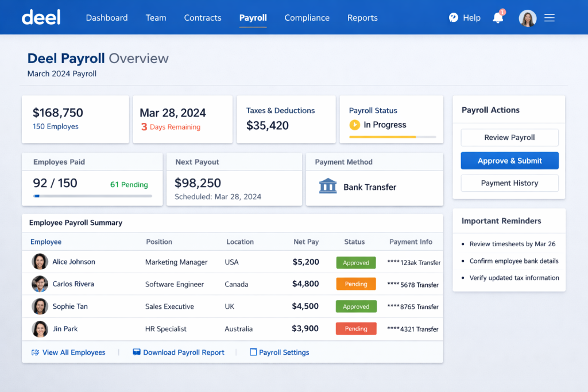The height and width of the screenshot is (392, 588).
Task: Click the Australia location cell
Action: pos(238,329)
